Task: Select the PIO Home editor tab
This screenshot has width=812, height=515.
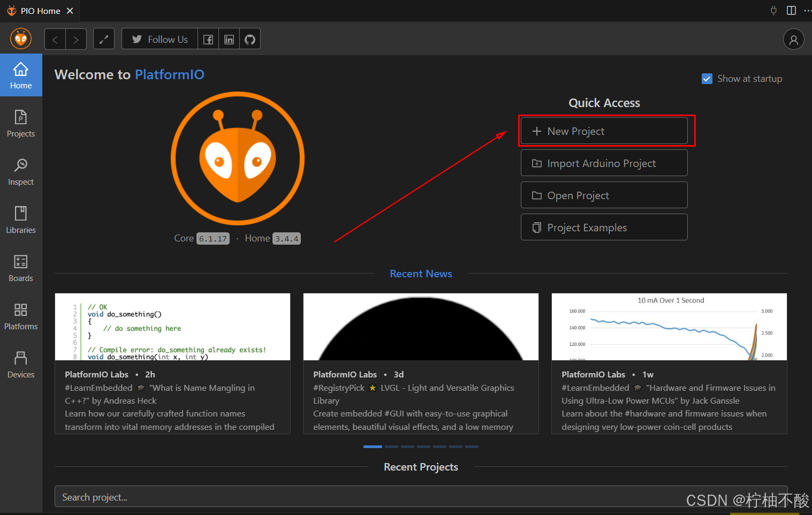Action: click(40, 11)
